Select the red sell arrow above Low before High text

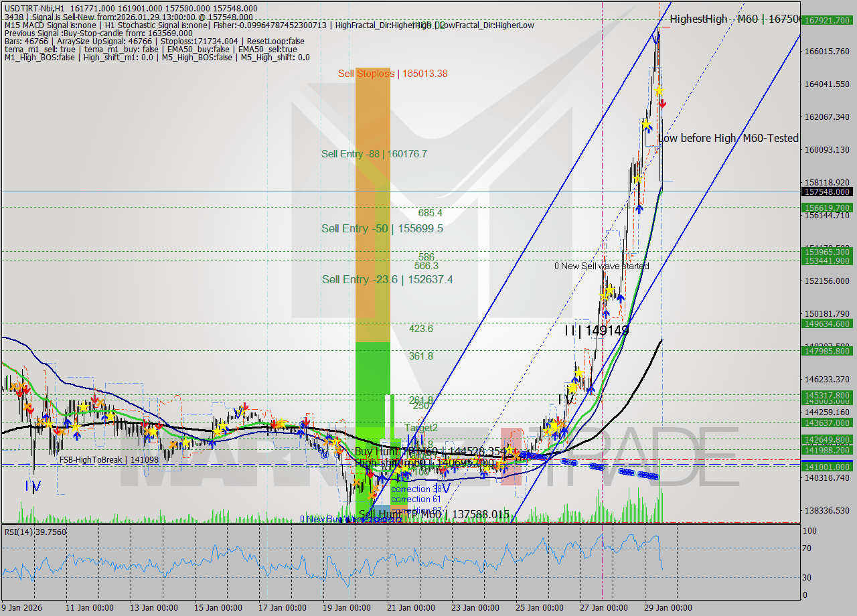tap(662, 104)
